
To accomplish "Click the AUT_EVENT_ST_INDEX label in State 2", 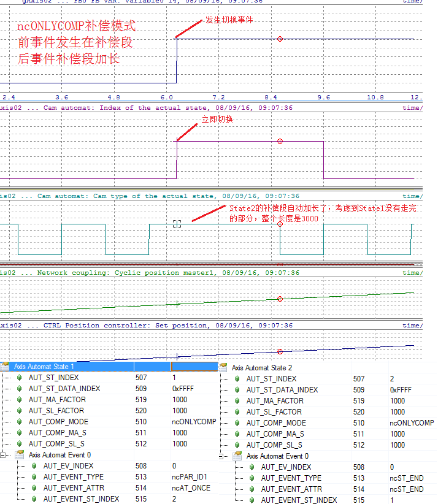I will (299, 500).
